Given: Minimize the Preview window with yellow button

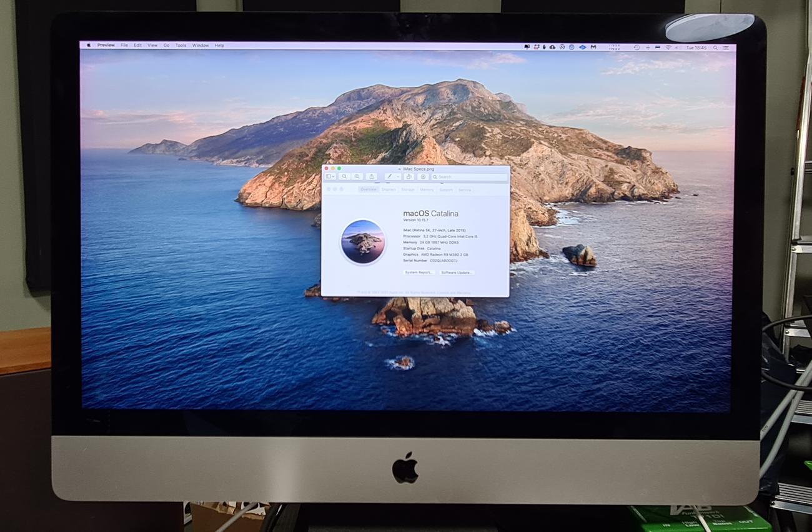Looking at the screenshot, I should [x=333, y=168].
